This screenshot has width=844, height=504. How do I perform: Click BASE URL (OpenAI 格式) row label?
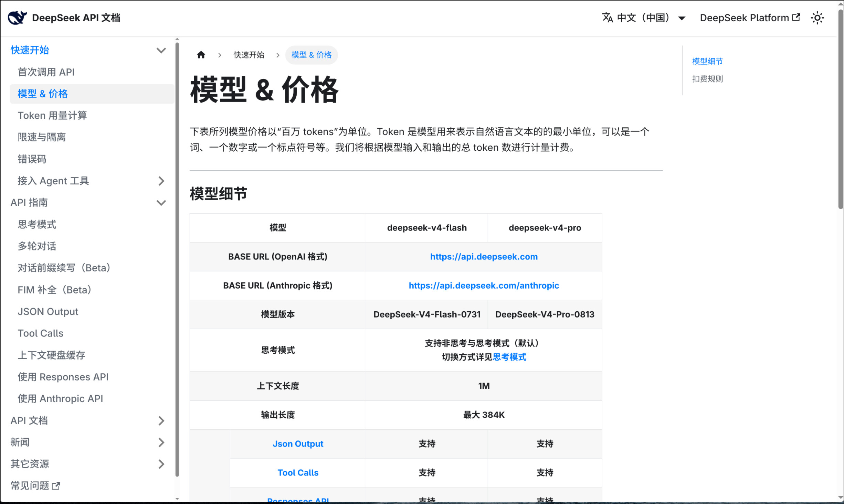click(x=278, y=257)
